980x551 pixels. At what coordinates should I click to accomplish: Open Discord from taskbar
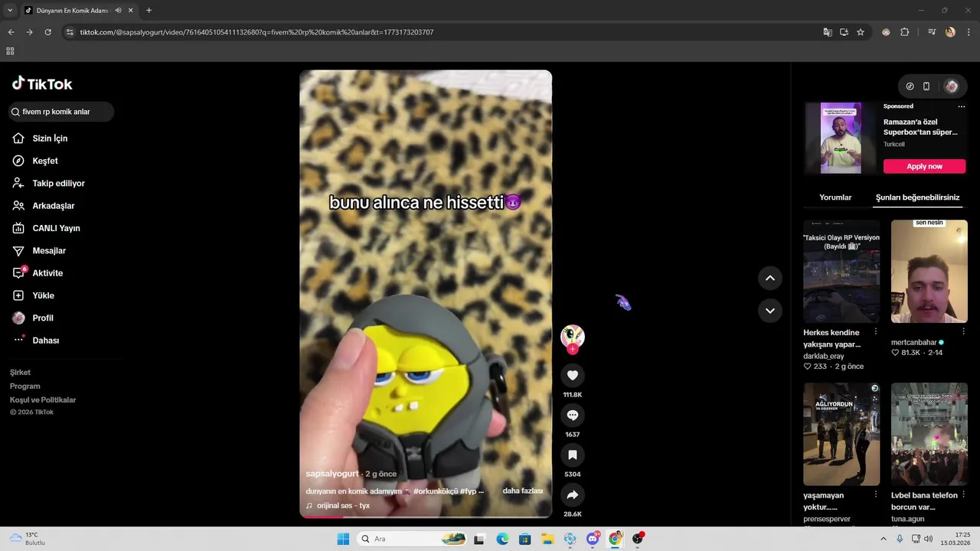(593, 539)
